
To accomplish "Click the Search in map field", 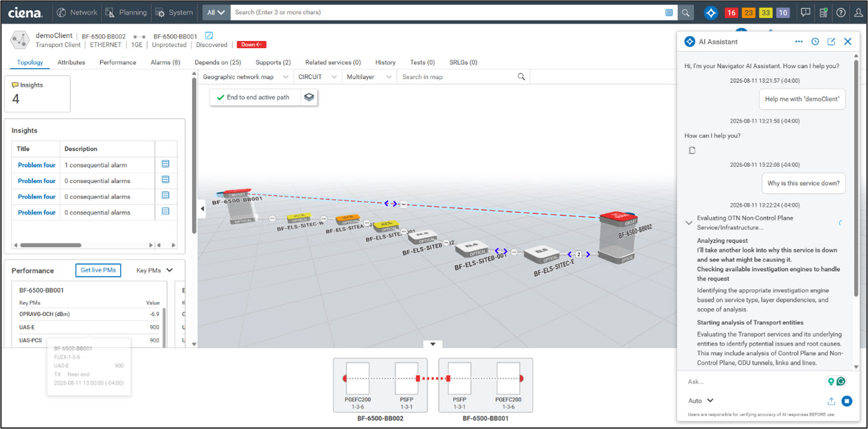I will coord(457,77).
